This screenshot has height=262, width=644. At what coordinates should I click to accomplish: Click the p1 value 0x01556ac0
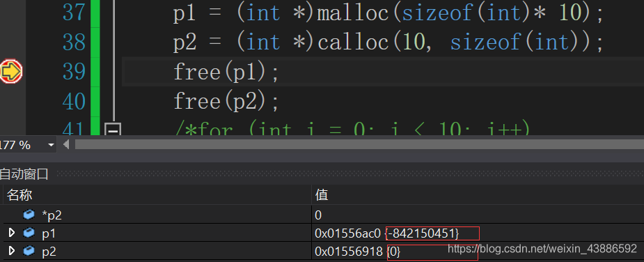(348, 233)
